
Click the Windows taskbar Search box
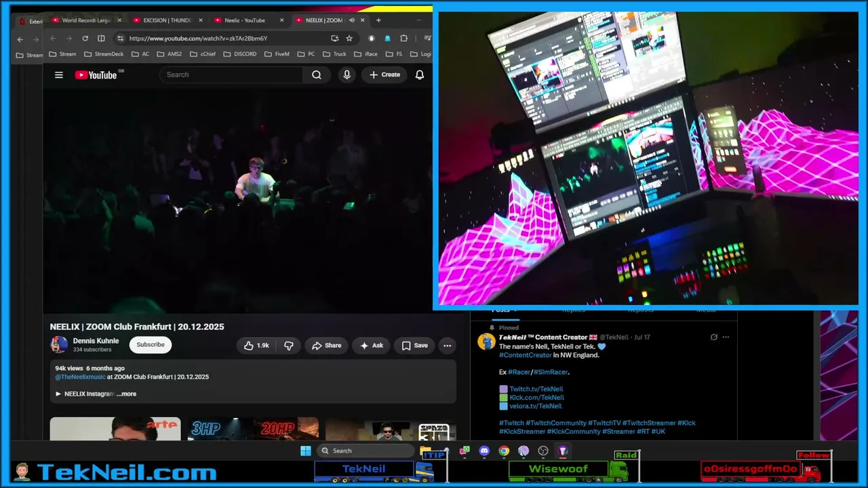tap(365, 451)
